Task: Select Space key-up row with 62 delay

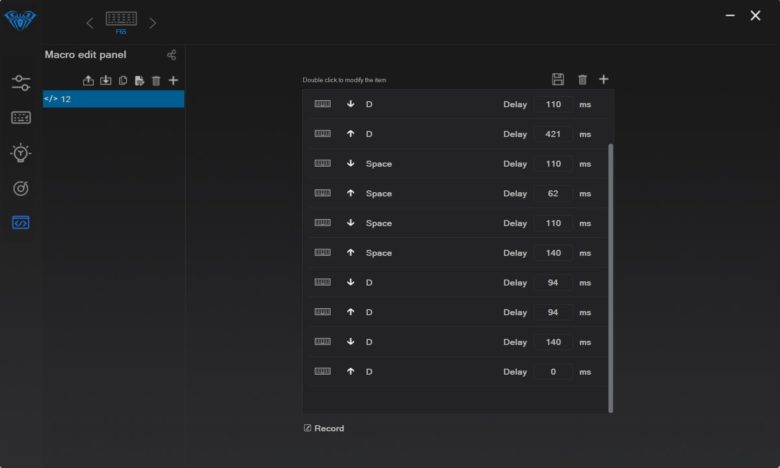Action: tap(455, 193)
